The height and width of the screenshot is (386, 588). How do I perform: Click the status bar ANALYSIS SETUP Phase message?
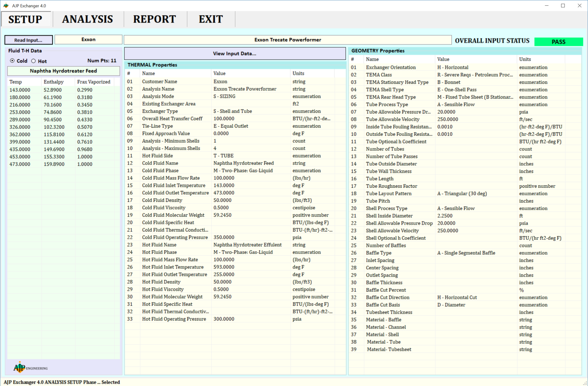[x=62, y=382]
